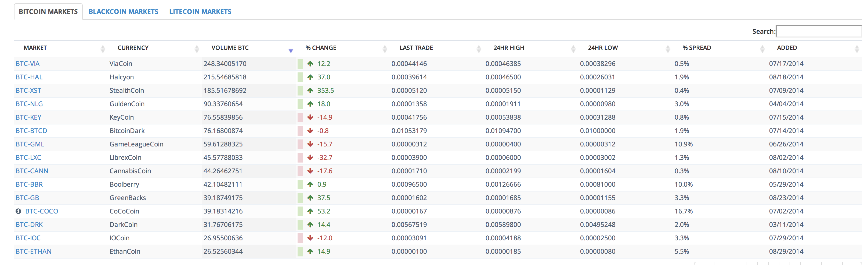The image size is (868, 265).
Task: Open the Blackcoin Markets tab
Action: [x=123, y=12]
